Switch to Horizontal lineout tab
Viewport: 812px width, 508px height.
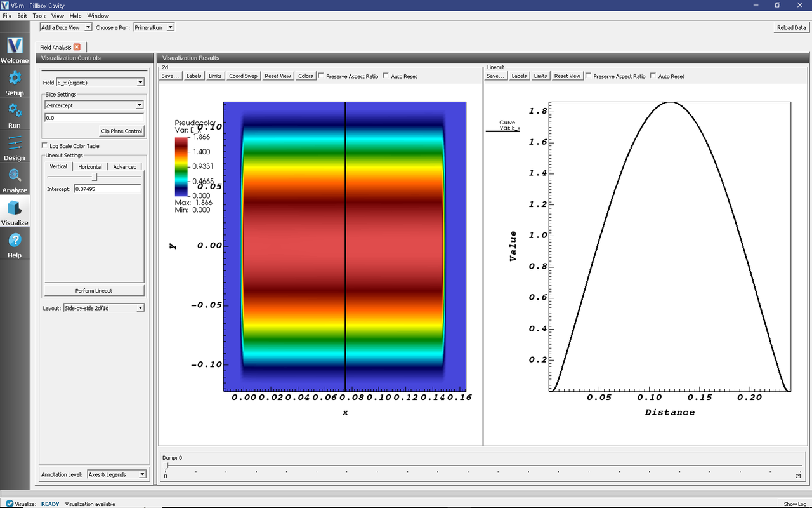point(90,166)
